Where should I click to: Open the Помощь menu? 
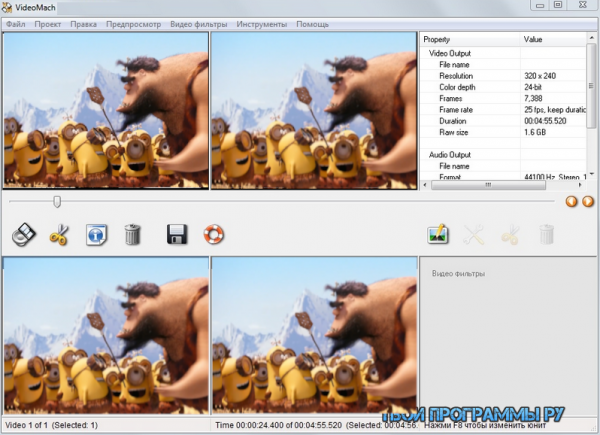click(312, 24)
